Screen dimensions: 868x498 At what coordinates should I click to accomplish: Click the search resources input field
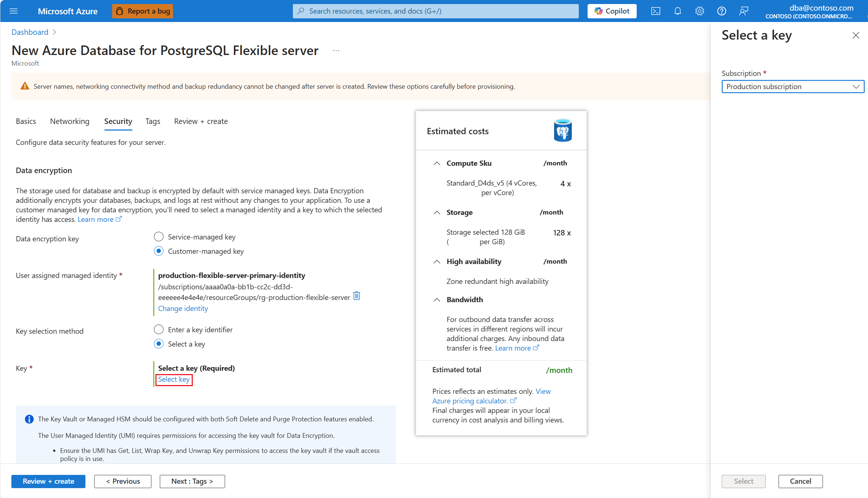[x=435, y=11]
